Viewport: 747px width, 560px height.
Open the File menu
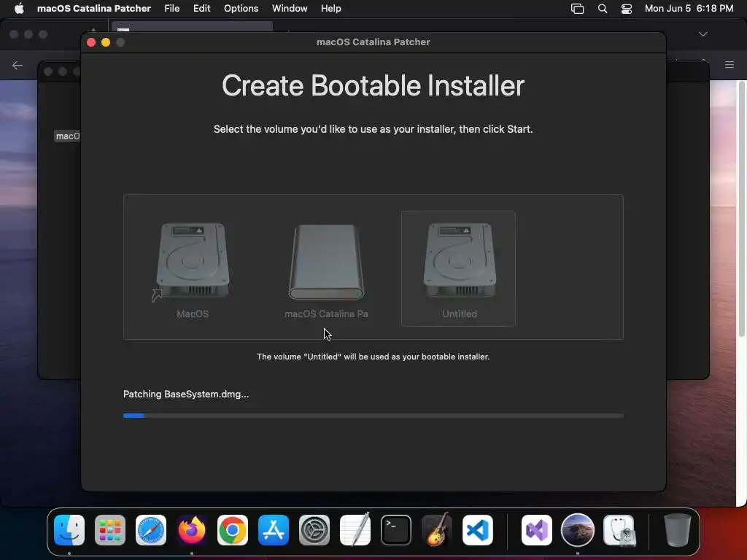pyautogui.click(x=172, y=9)
